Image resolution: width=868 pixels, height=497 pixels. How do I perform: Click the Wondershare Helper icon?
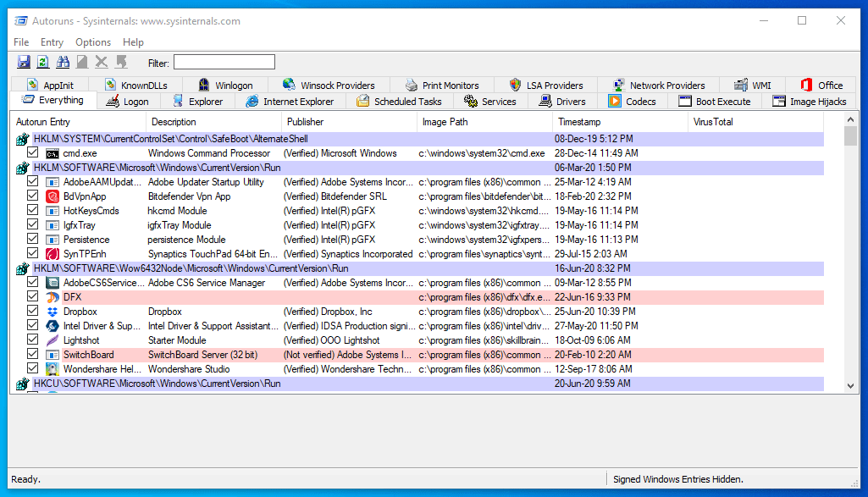click(x=52, y=369)
